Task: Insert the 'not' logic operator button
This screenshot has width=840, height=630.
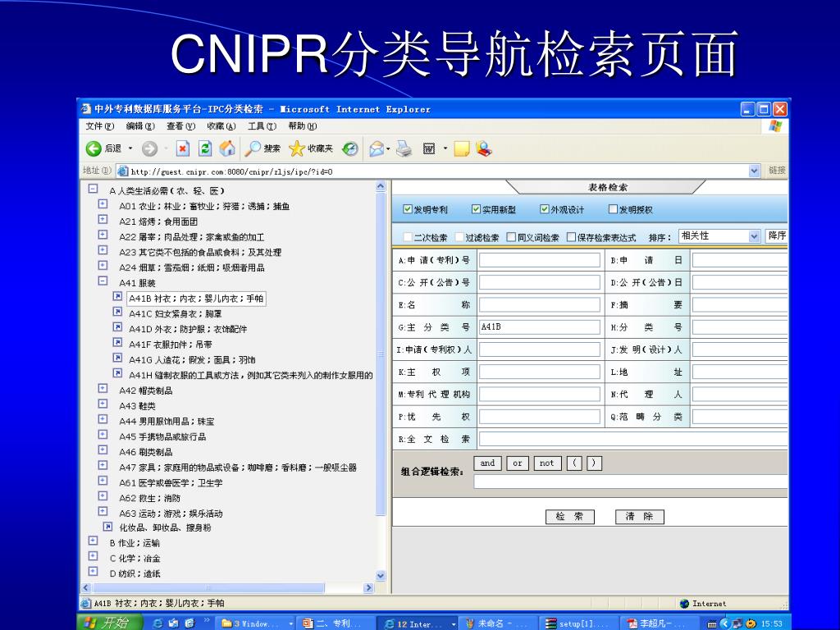Action: coord(547,463)
